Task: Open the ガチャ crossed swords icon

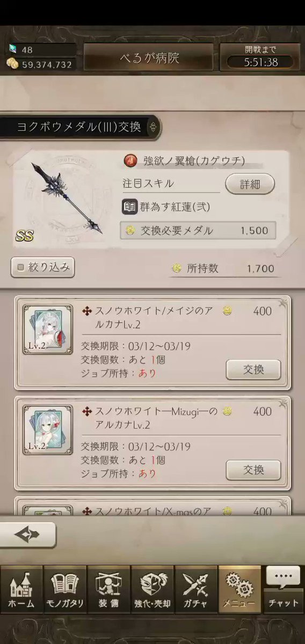Action: point(195,588)
